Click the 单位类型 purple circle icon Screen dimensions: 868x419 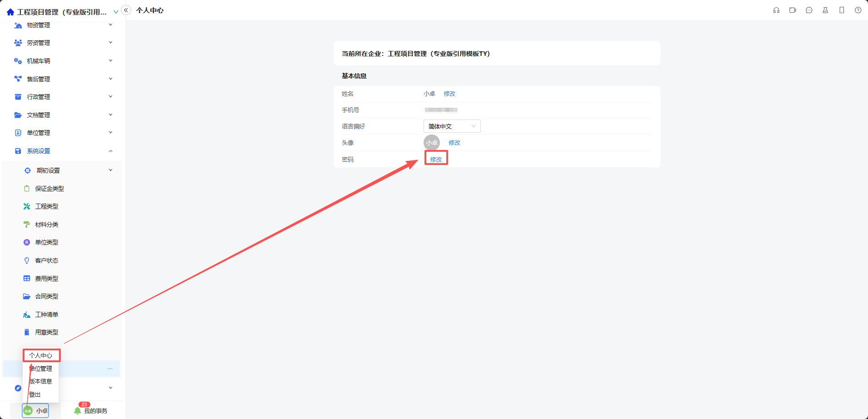point(27,242)
